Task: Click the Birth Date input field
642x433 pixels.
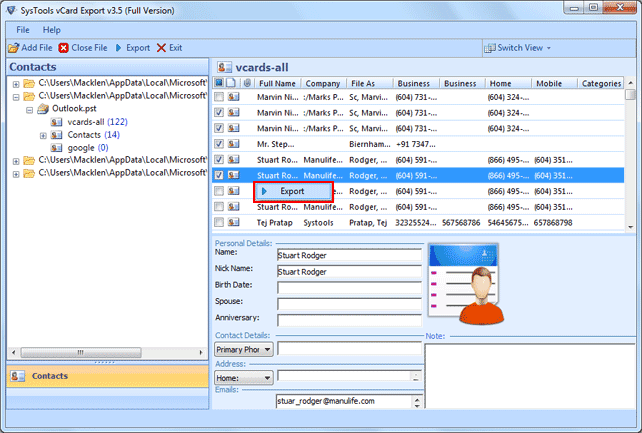Action: click(x=349, y=287)
